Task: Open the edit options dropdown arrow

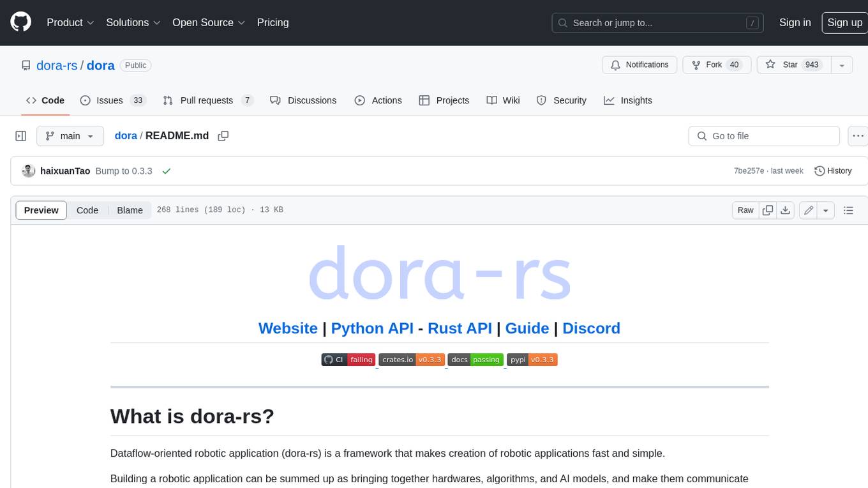Action: click(x=826, y=210)
